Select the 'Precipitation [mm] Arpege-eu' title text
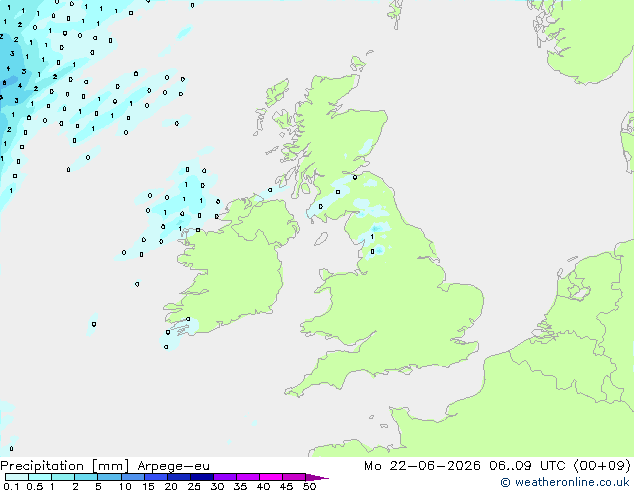634x490 pixels. (105, 466)
